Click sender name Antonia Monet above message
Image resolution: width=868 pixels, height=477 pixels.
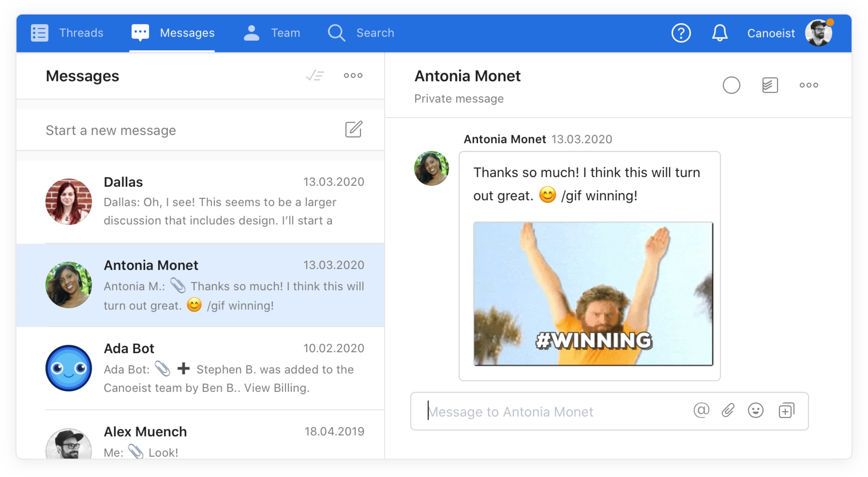click(504, 139)
